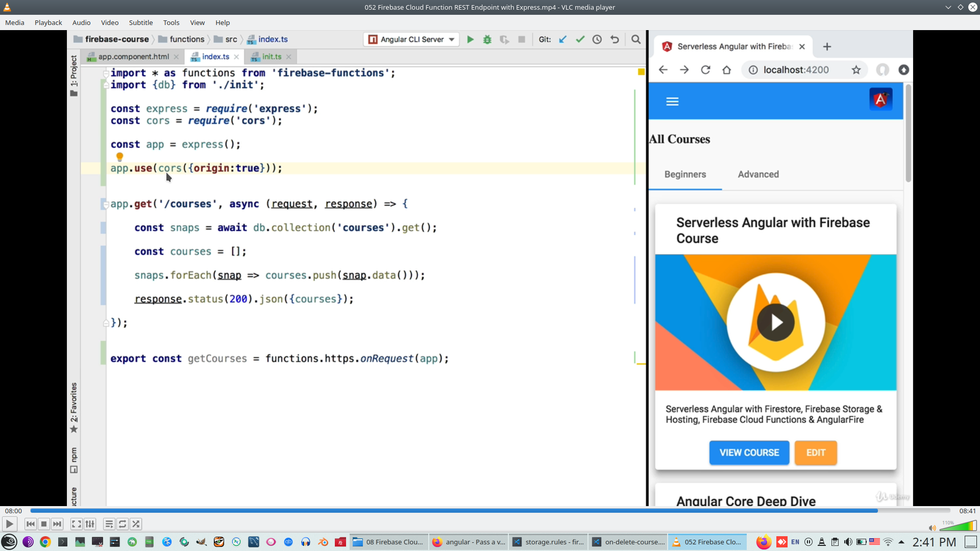Open the Tools menu
Screen dimensions: 980x551
(171, 22)
